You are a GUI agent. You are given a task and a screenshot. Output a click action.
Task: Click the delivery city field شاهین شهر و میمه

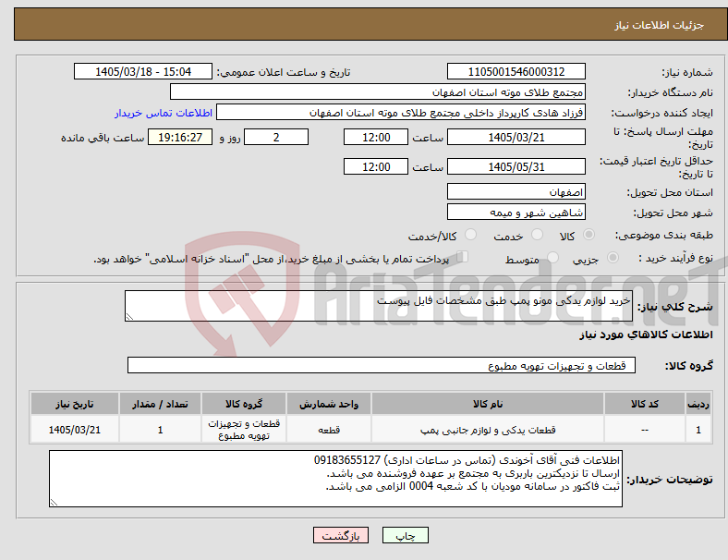(x=516, y=212)
